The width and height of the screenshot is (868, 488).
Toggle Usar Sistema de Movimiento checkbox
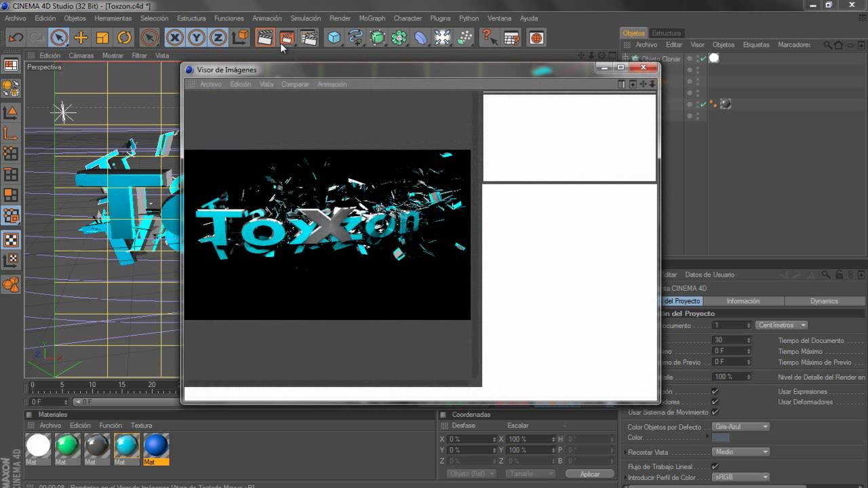coord(715,412)
